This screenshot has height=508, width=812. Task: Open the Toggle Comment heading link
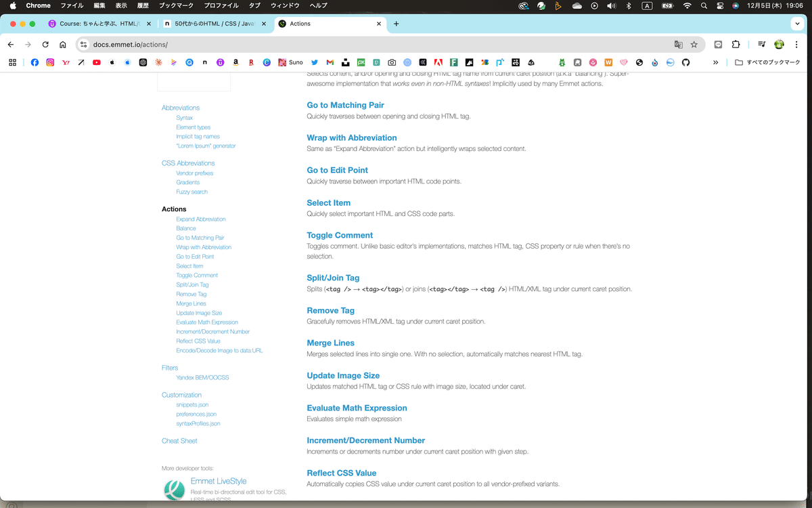click(x=340, y=235)
